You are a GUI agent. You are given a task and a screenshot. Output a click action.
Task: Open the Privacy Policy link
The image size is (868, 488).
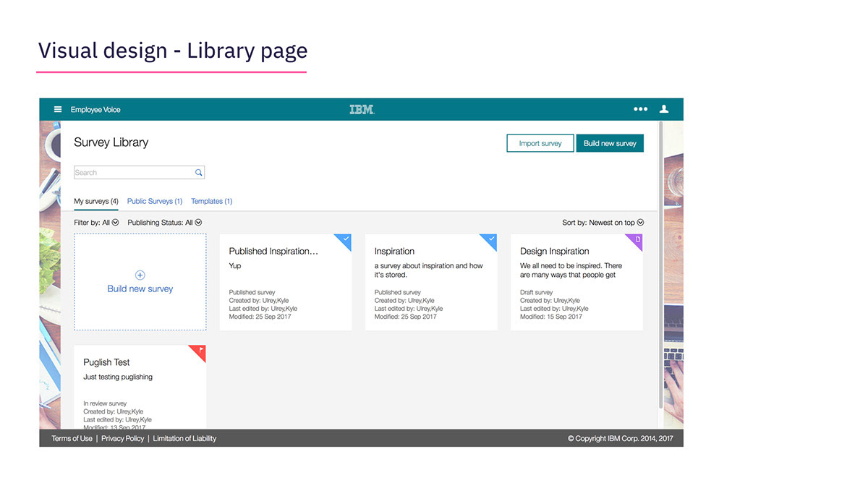click(122, 438)
